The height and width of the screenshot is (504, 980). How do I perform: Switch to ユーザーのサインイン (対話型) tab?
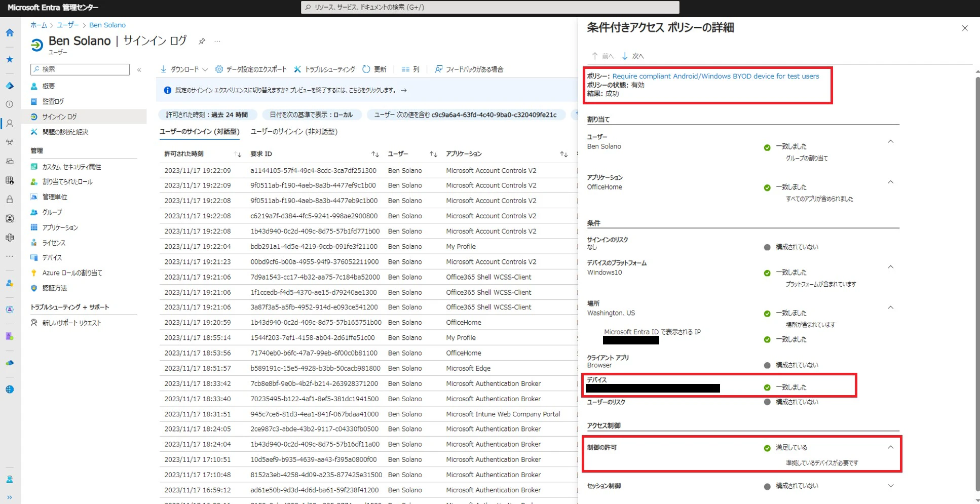(199, 132)
